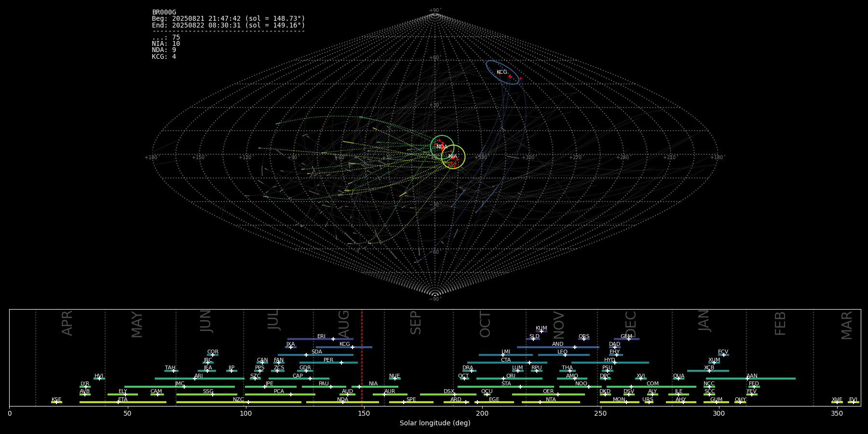Click the −90° label below the sky map
Screen dimensions: 868x434
point(435,299)
